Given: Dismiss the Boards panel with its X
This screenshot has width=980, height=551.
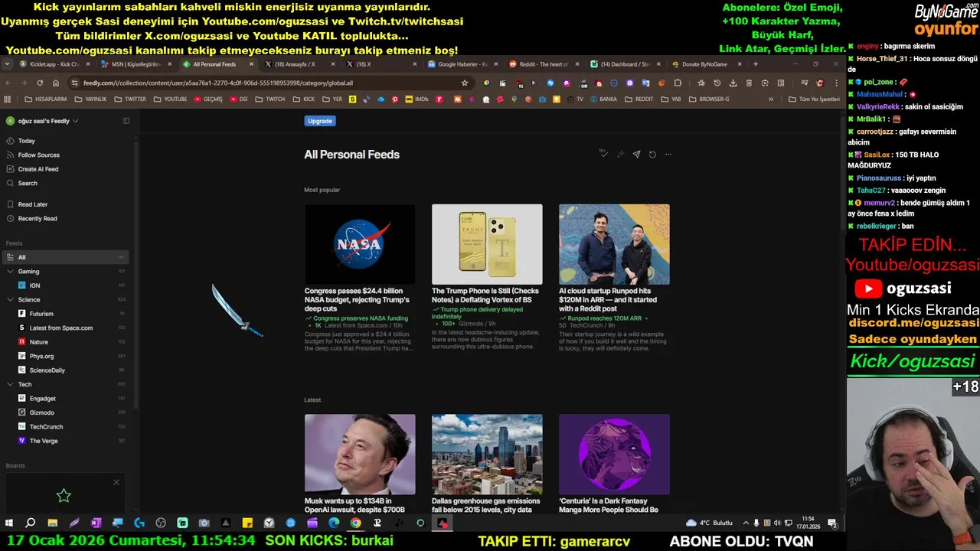Looking at the screenshot, I should [x=116, y=482].
